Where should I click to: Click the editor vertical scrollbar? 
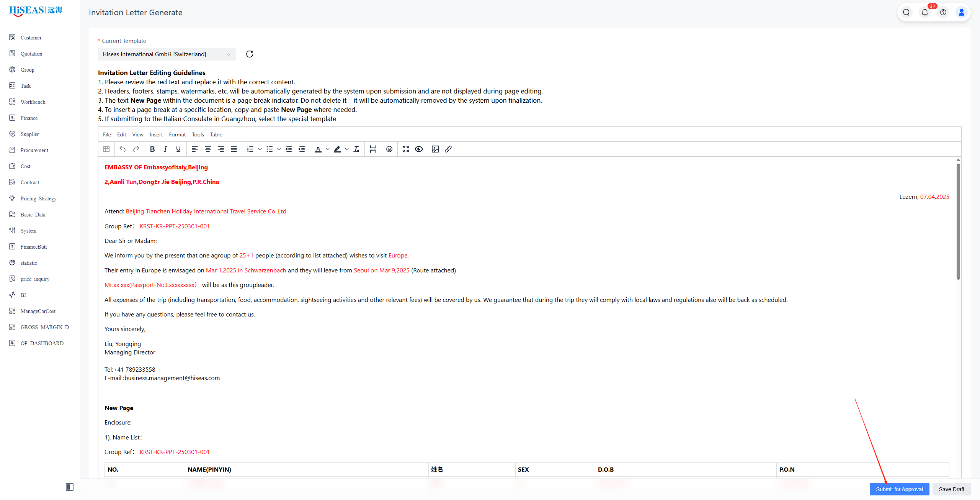pos(958,222)
